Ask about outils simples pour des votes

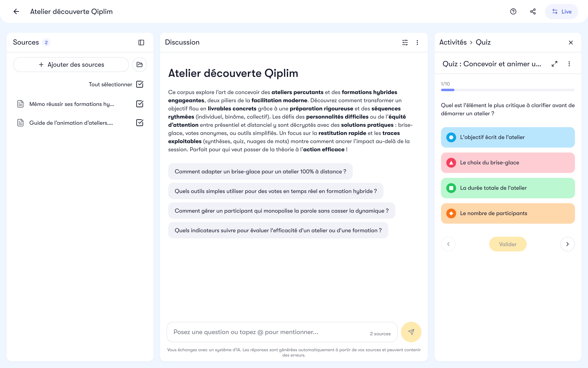tap(276, 191)
